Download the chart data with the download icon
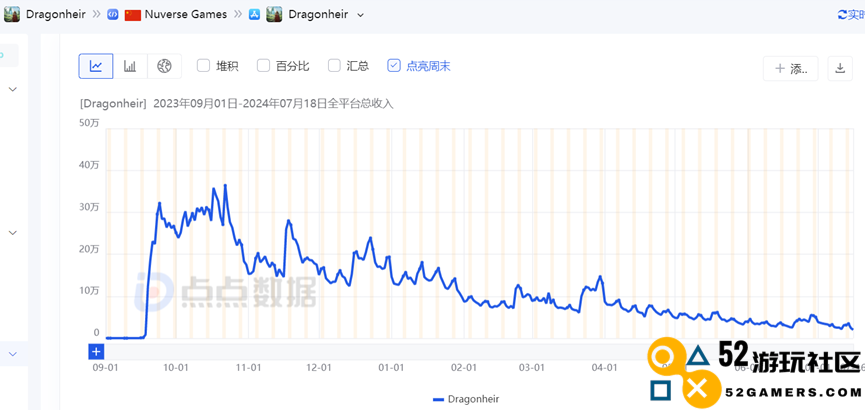 coord(840,68)
